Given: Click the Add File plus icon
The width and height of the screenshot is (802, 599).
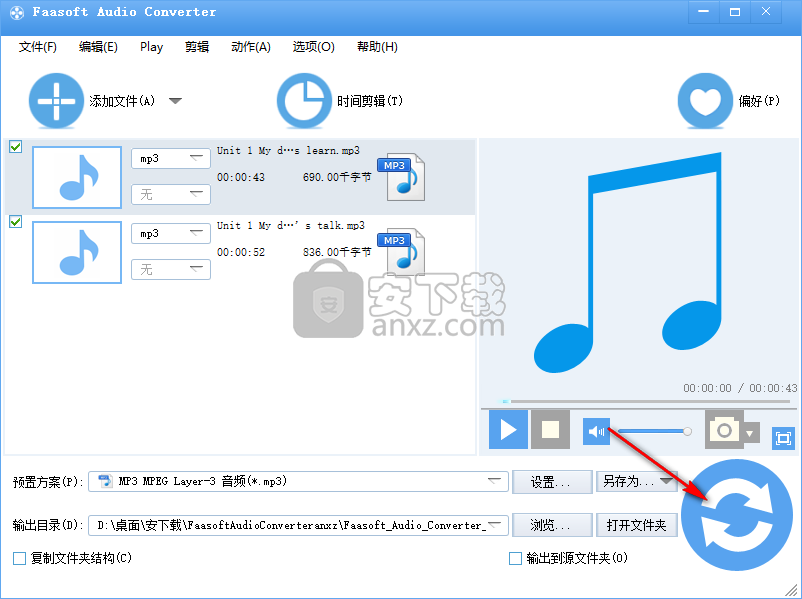Looking at the screenshot, I should click(56, 101).
